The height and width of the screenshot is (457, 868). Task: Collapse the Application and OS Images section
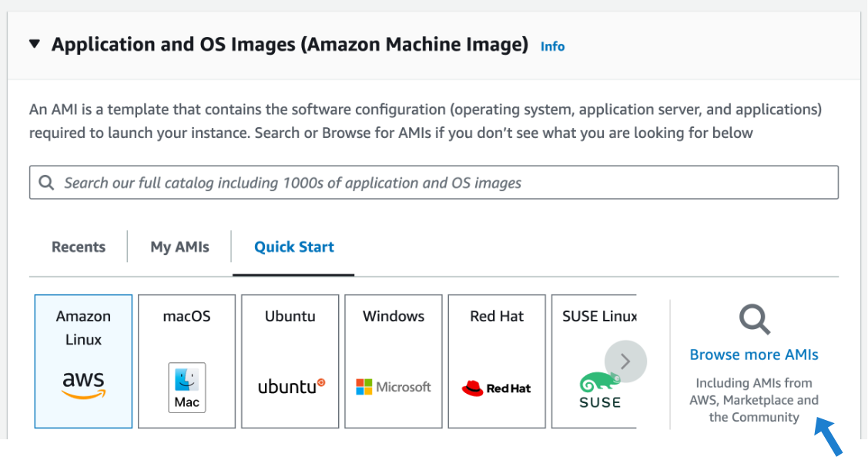34,45
